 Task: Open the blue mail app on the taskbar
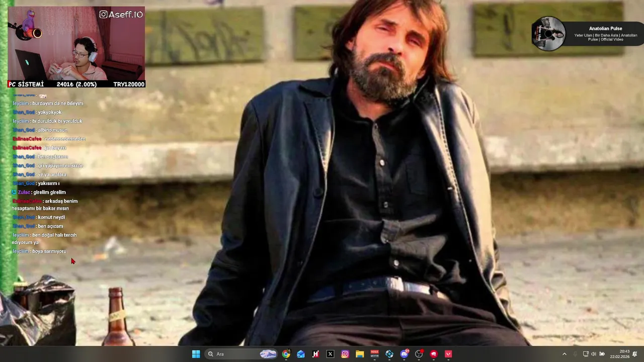click(x=301, y=354)
